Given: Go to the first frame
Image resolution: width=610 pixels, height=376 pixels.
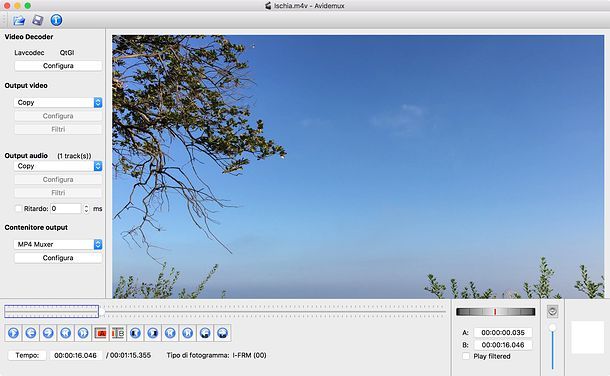Looking at the screenshot, I should point(170,333).
